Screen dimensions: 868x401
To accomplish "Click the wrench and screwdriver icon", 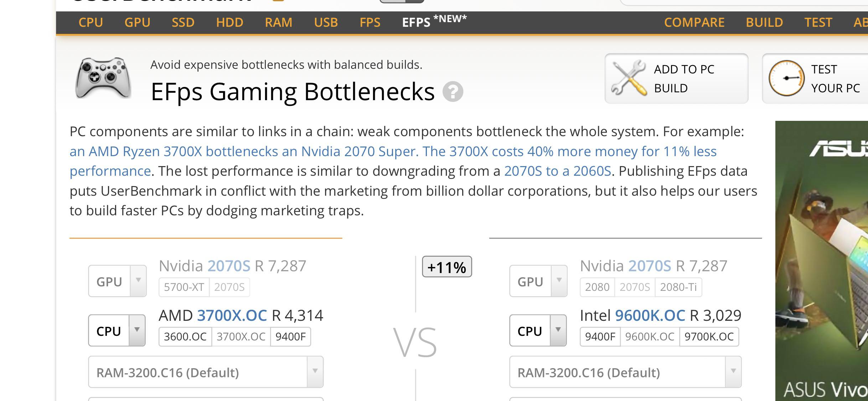I will coord(629,78).
